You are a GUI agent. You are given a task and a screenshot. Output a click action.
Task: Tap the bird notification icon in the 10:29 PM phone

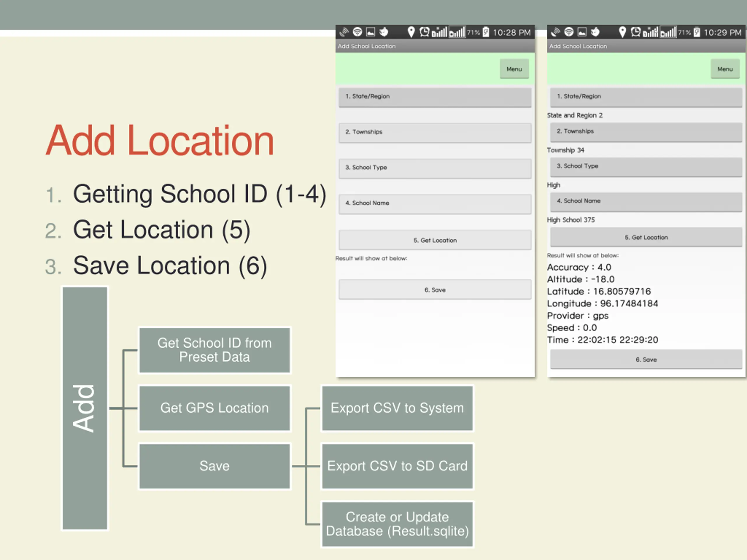click(x=595, y=32)
